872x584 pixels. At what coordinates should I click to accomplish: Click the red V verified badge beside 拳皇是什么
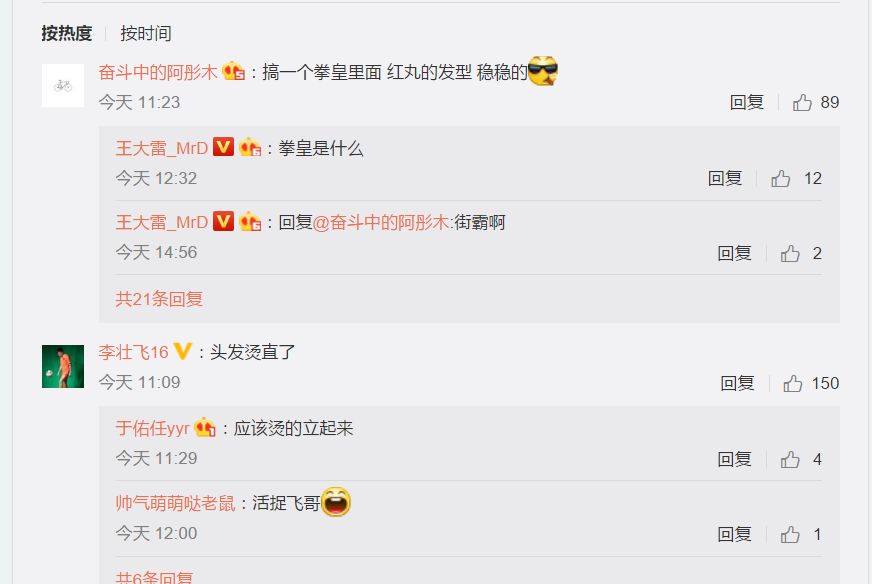(224, 147)
